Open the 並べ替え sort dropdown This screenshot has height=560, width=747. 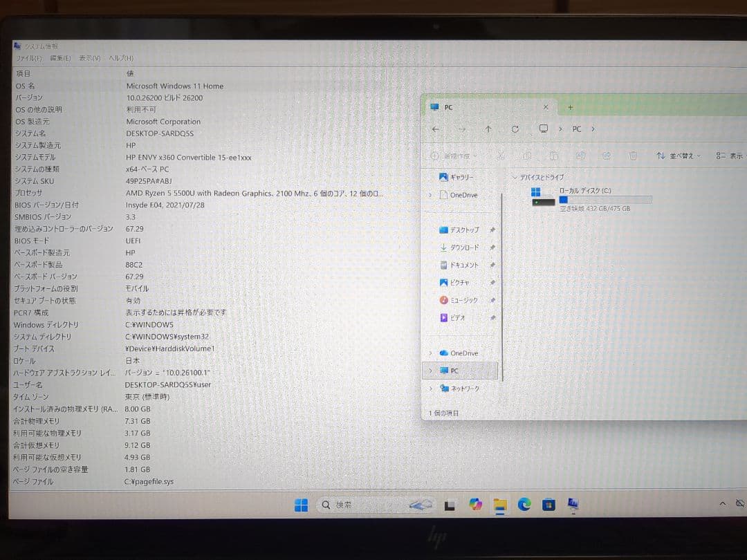679,156
